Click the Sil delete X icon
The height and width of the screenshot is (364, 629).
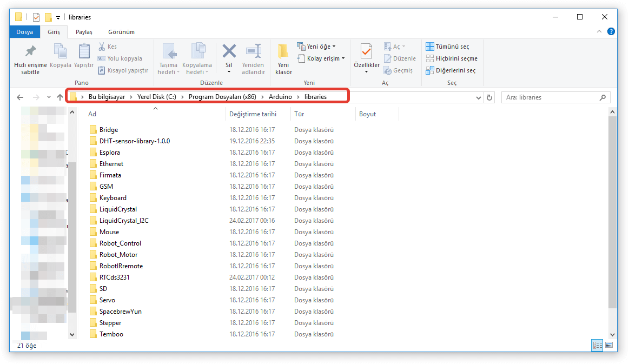(x=229, y=51)
